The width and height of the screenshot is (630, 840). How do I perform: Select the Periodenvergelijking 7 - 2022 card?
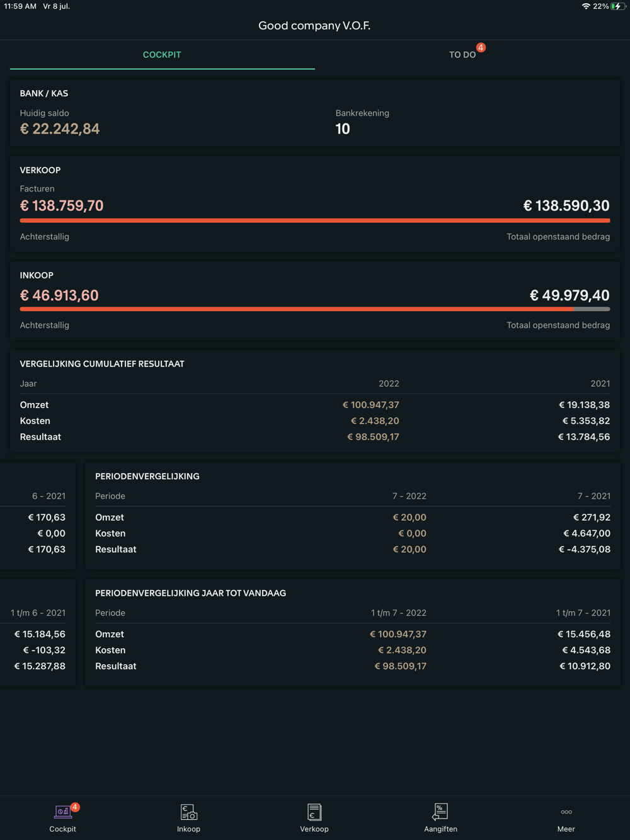(352, 516)
